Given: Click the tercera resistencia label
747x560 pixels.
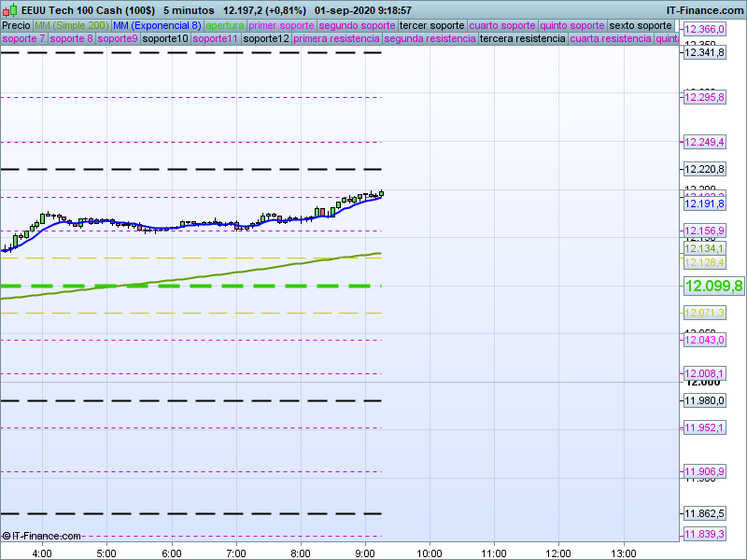Looking at the screenshot, I should click(522, 39).
